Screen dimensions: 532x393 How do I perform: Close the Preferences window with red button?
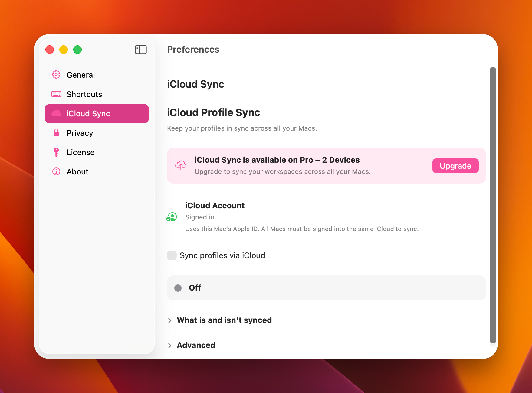50,50
